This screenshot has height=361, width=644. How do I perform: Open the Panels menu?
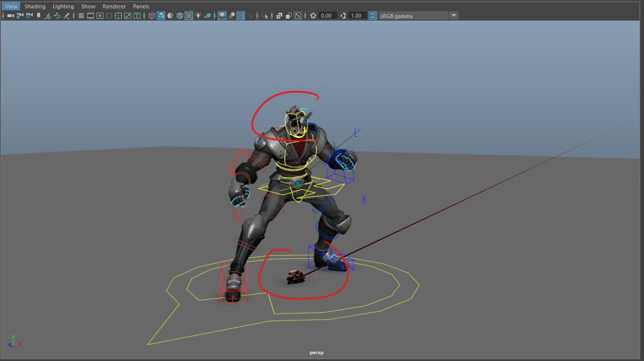pos(141,7)
